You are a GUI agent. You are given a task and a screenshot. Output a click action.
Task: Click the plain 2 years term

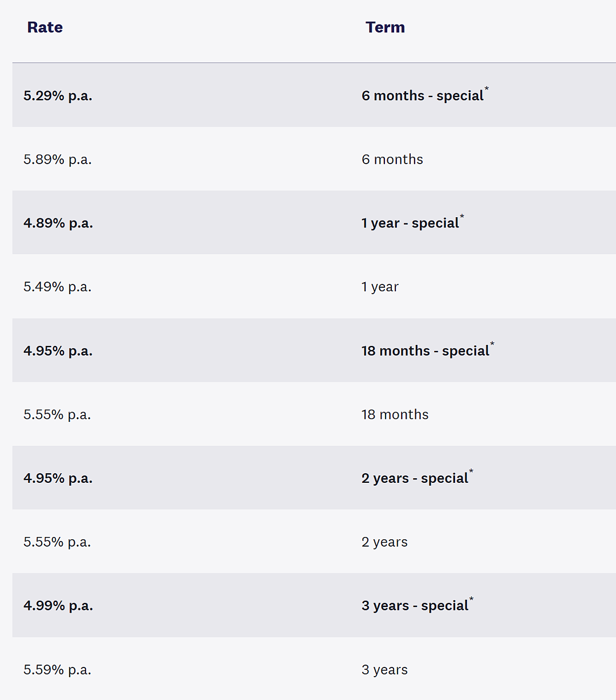tap(384, 542)
